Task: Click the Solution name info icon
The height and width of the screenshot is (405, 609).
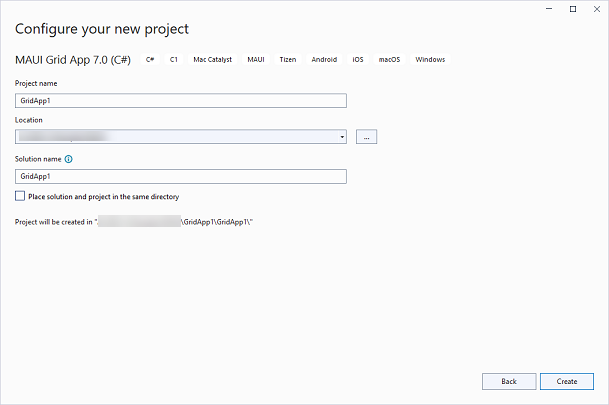Action: click(68, 159)
